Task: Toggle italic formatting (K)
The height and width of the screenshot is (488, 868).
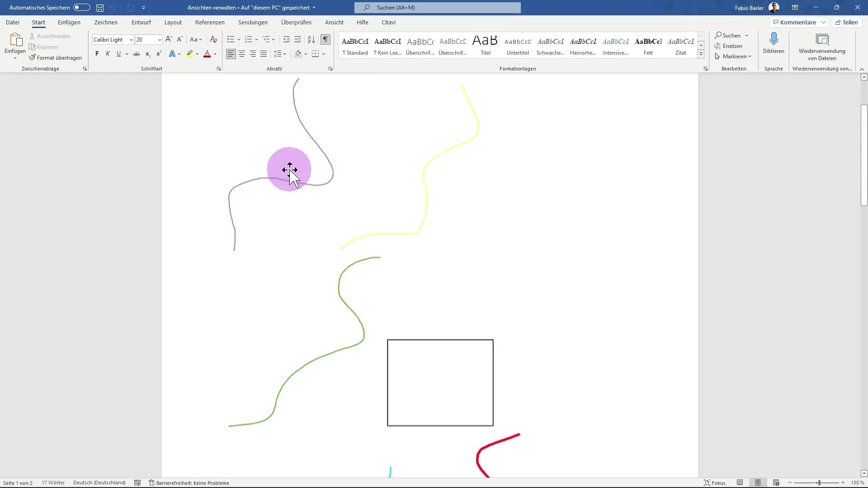Action: click(x=108, y=54)
